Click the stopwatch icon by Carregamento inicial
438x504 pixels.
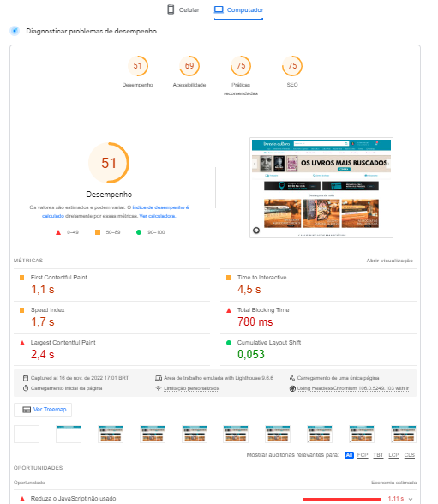pyautogui.click(x=26, y=388)
